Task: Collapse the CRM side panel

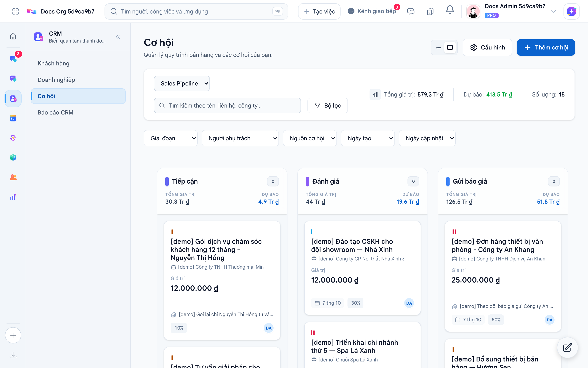Action: (x=118, y=37)
